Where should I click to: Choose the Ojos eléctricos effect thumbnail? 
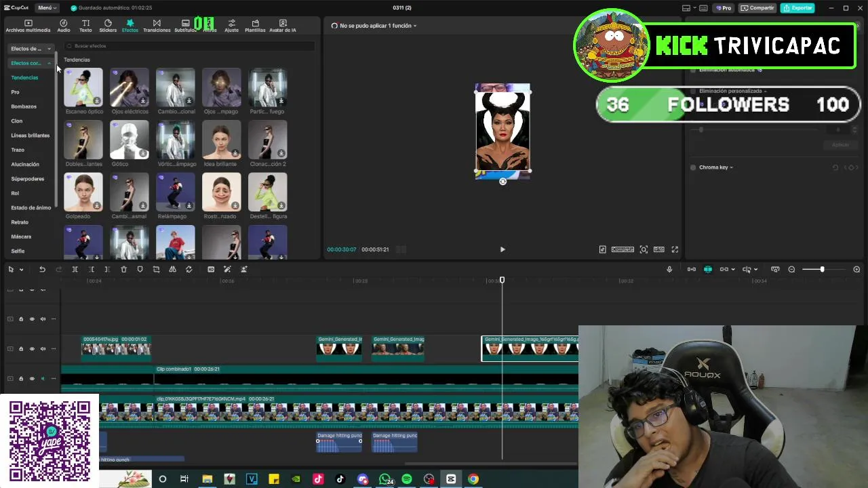[130, 87]
